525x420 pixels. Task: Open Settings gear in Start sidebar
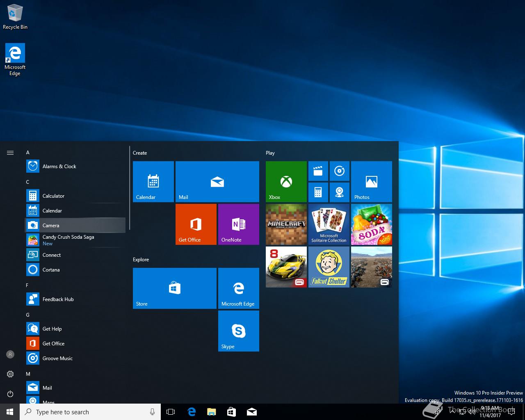pyautogui.click(x=10, y=374)
